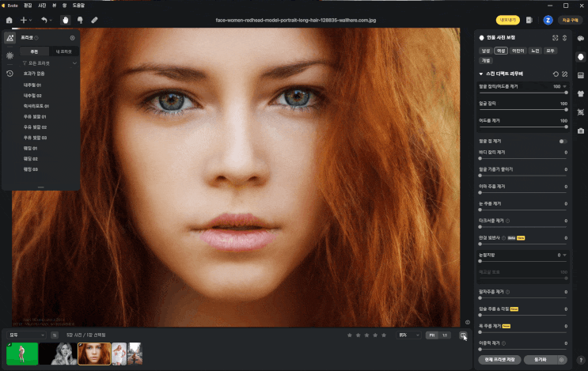Select the 개별 filter chip

tap(486, 60)
